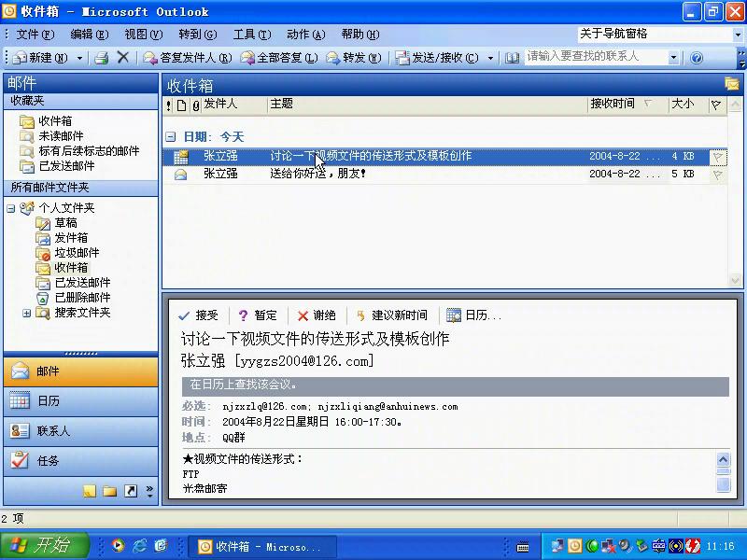Select 未读邮件 in the favorites list
Screen dimensions: 747x560
point(61,136)
